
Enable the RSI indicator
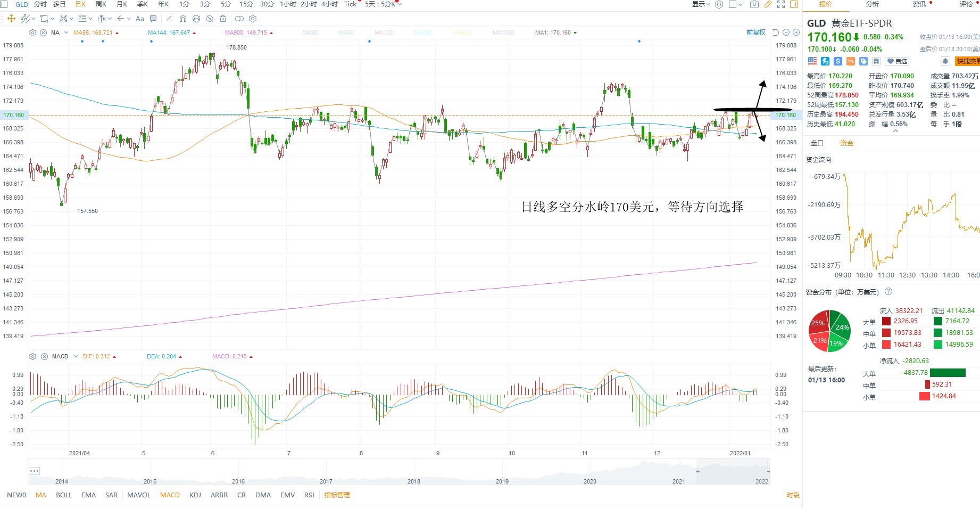(x=309, y=495)
